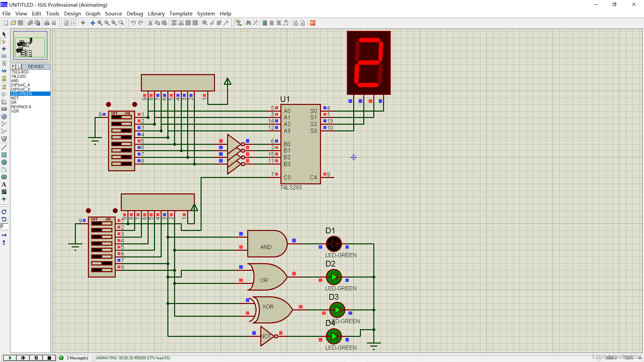Image resolution: width=644 pixels, height=362 pixels.
Task: Click the P pick devices button
Action: click(13, 67)
